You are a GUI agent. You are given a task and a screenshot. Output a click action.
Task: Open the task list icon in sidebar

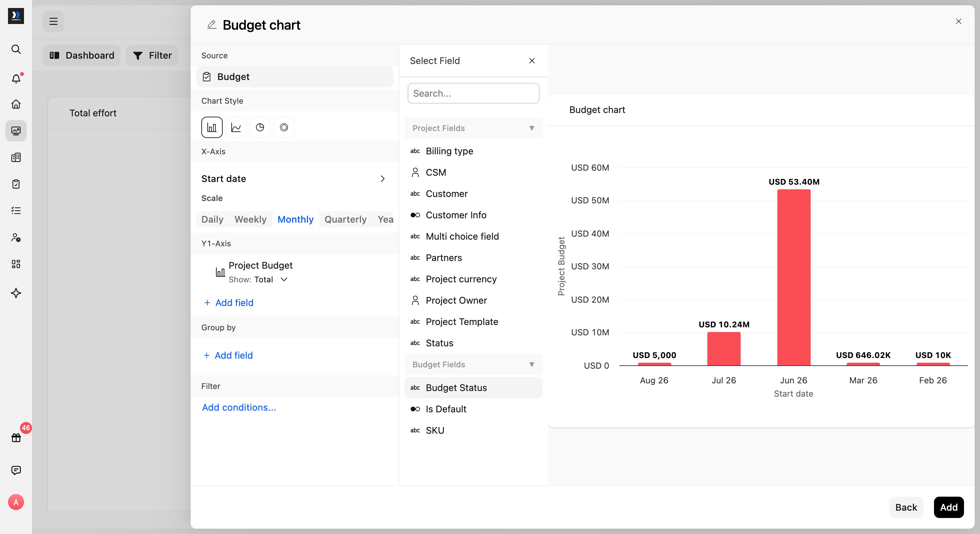point(16,211)
